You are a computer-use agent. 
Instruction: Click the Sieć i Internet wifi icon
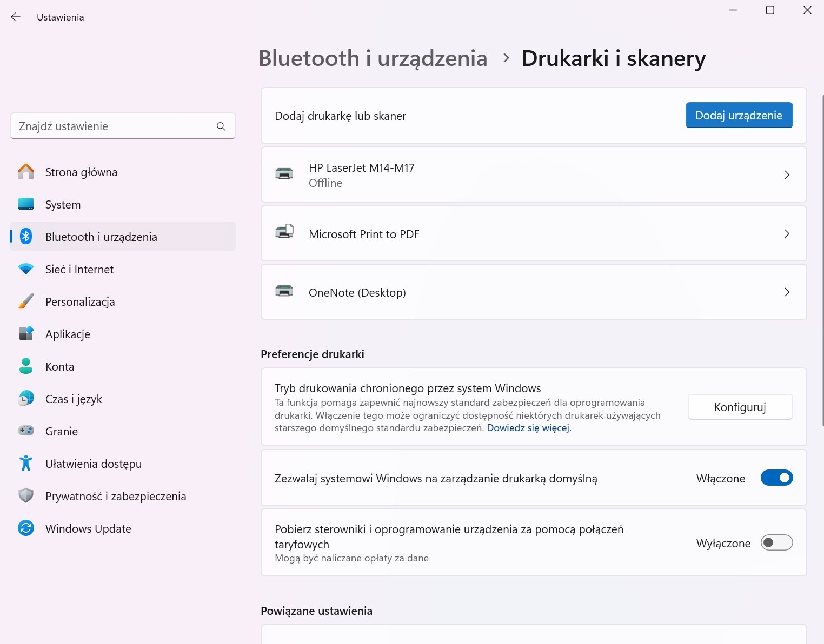(x=25, y=269)
